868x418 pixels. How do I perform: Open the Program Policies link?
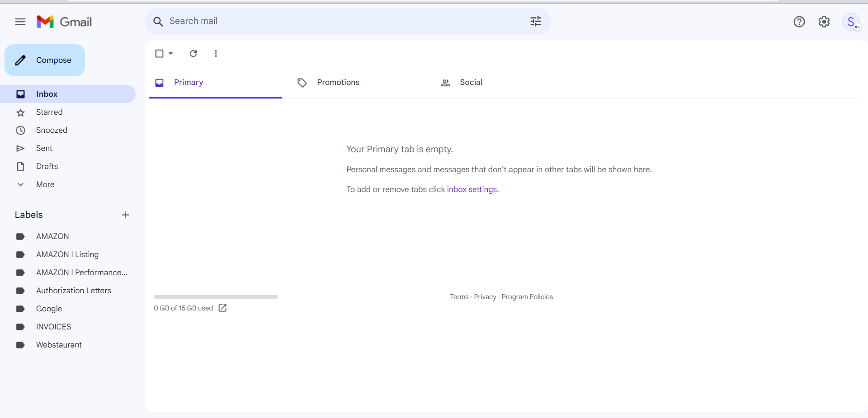point(527,297)
